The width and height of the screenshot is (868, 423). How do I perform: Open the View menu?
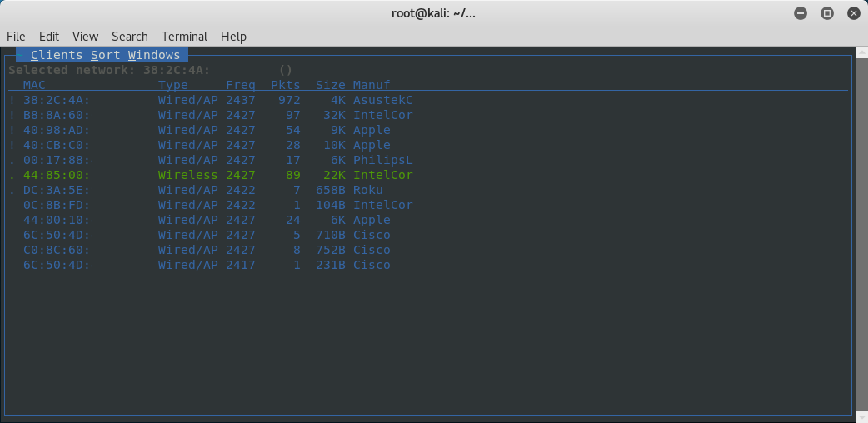point(85,37)
